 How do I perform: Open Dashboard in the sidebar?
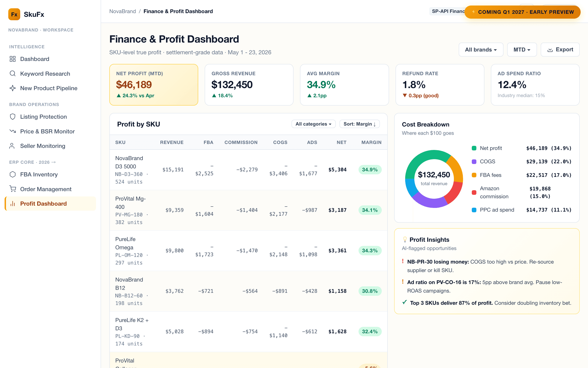(50, 59)
